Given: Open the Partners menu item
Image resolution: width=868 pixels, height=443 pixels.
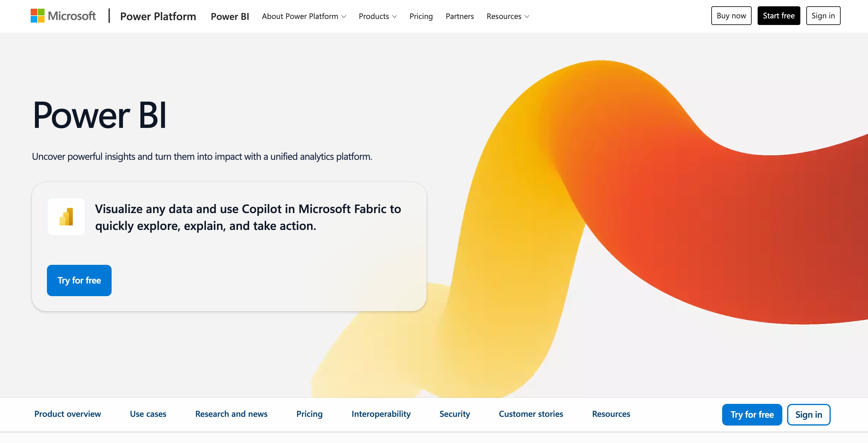Looking at the screenshot, I should point(460,16).
